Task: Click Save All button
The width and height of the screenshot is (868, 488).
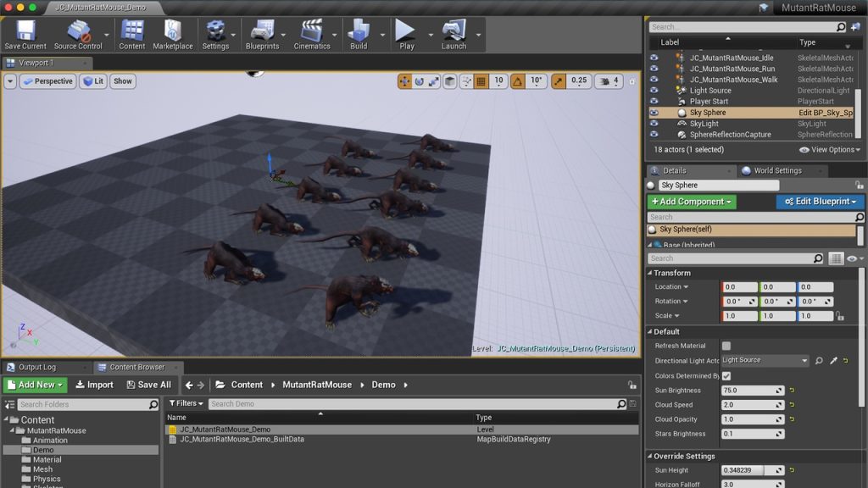Action: (149, 385)
